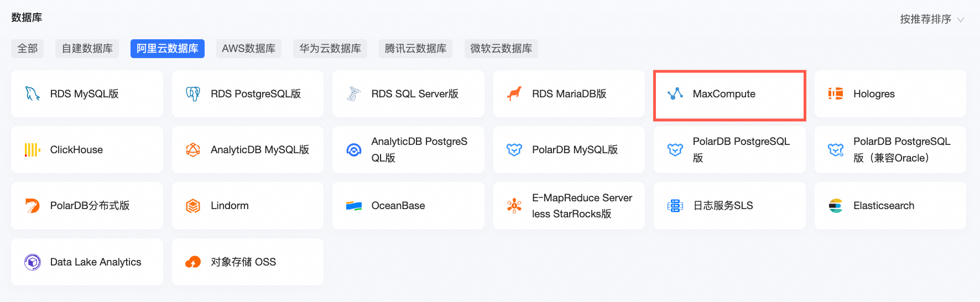Switch to the 自建数据库 tab
980x302 pixels.
click(87, 49)
